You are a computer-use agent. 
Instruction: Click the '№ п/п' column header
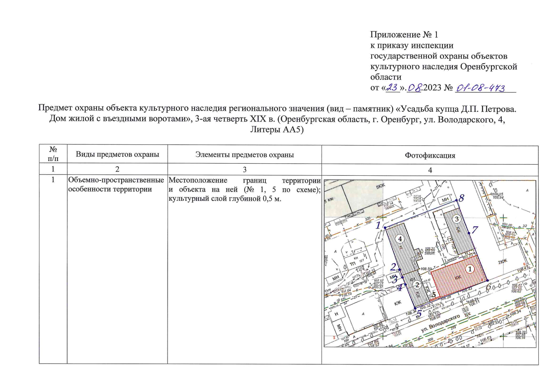[53, 154]
